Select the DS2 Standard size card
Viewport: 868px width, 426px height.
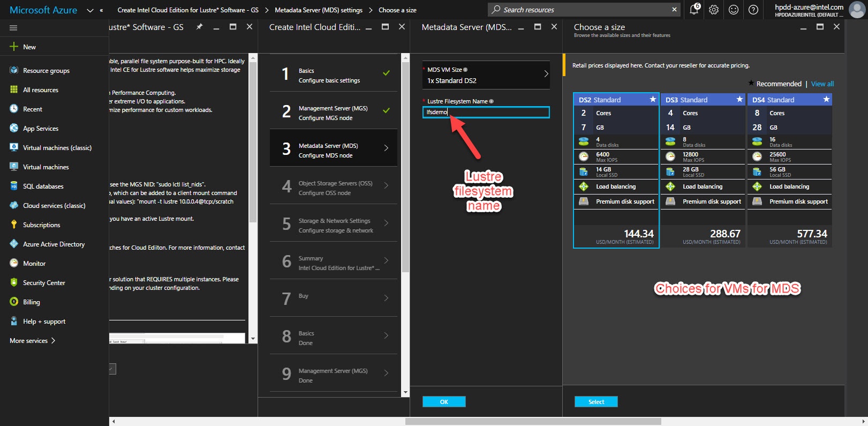[616, 170]
